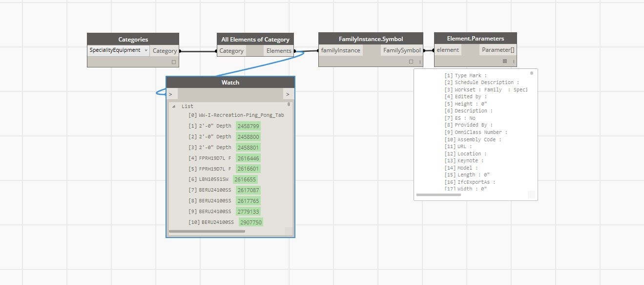This screenshot has height=285, width=644.
Task: Click the preview bubble resize grip corner
Action: pyautogui.click(x=532, y=195)
